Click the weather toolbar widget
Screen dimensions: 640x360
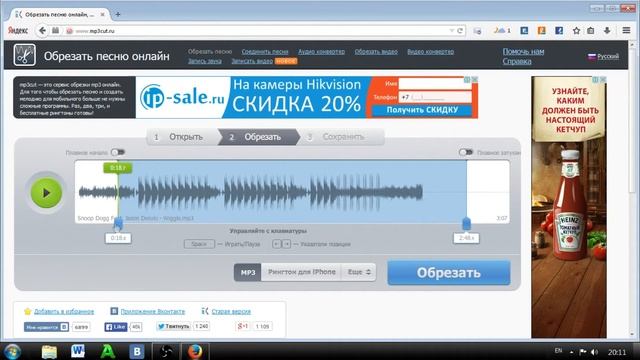point(502,31)
